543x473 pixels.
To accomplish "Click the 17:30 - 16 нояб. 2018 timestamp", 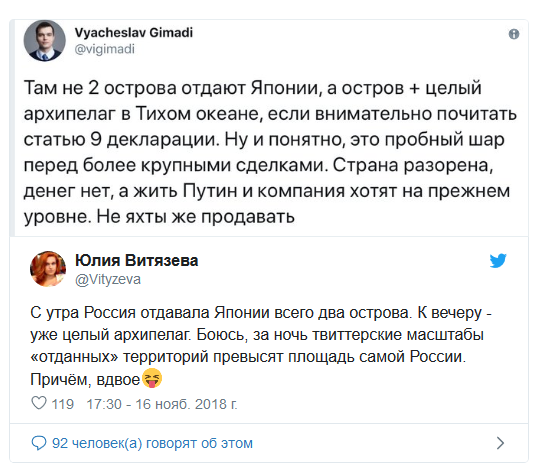I will tap(162, 404).
